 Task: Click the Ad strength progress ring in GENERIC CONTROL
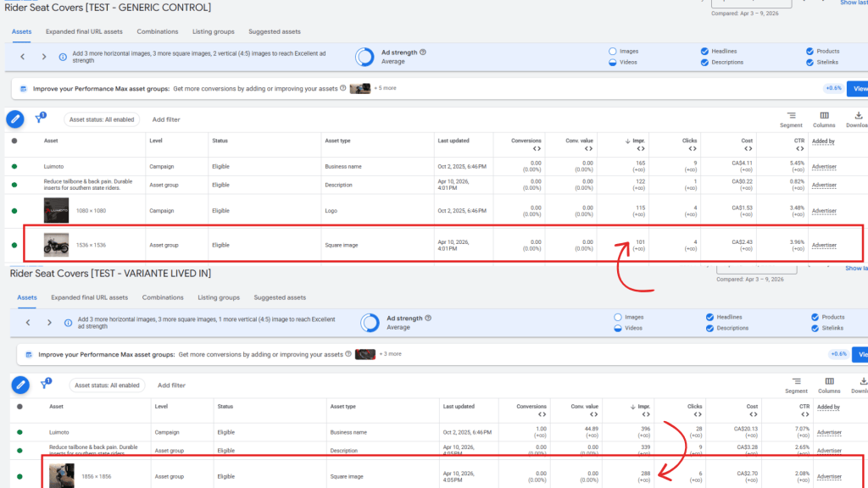(x=364, y=57)
